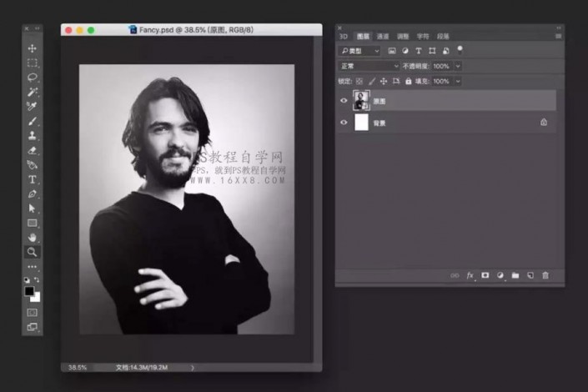Switch to the 字符 tab
588x392 pixels.
click(x=423, y=37)
